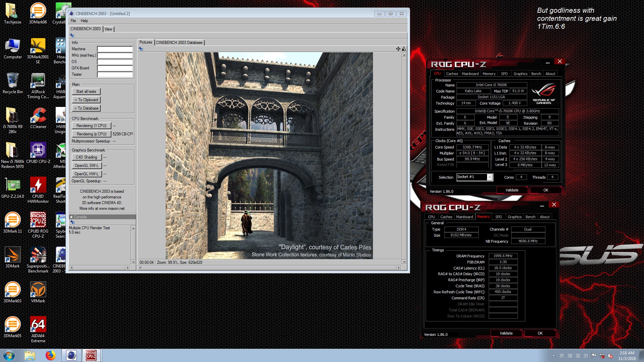Click the MHz (real freq.) input field
644x362 pixels.
tap(115, 55)
